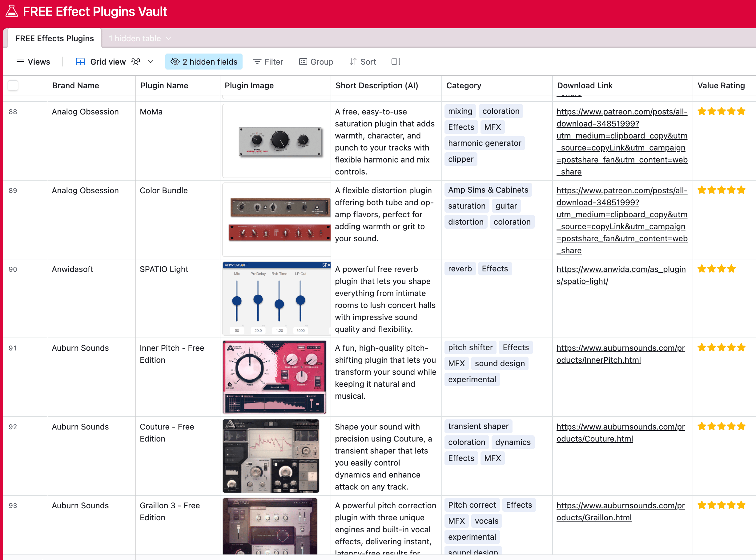Image resolution: width=756 pixels, height=560 pixels.
Task: Click the SPATIO Light four-star rating
Action: click(716, 269)
